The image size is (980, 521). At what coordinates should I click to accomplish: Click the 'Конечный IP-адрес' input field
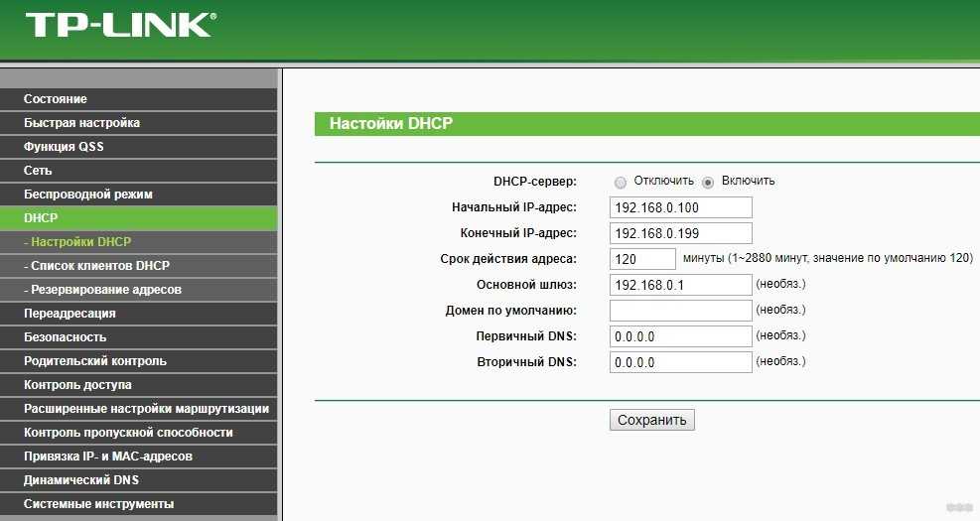coord(680,233)
